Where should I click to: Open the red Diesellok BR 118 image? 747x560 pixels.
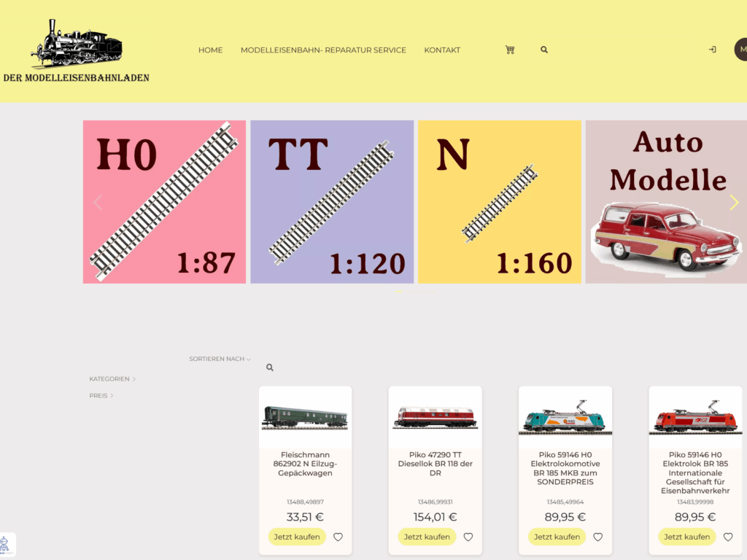436,418
